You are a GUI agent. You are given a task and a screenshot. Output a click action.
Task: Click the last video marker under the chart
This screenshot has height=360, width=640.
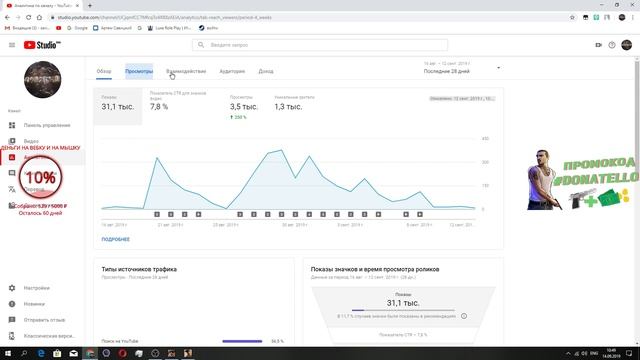[420, 214]
